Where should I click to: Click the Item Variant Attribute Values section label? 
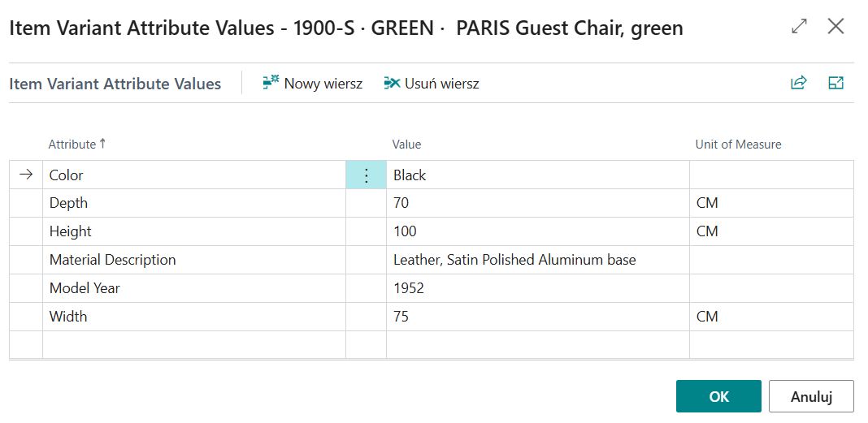tap(115, 84)
